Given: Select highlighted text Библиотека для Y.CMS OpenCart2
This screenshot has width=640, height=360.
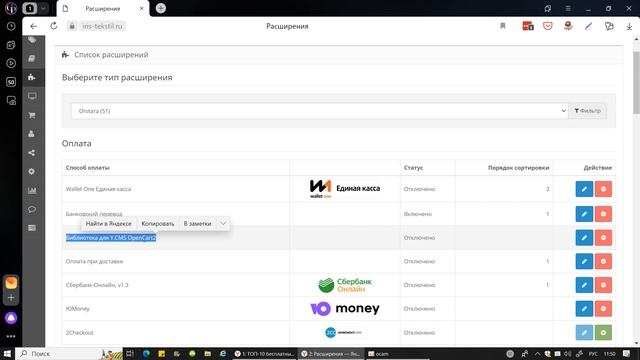Looking at the screenshot, I should 111,238.
